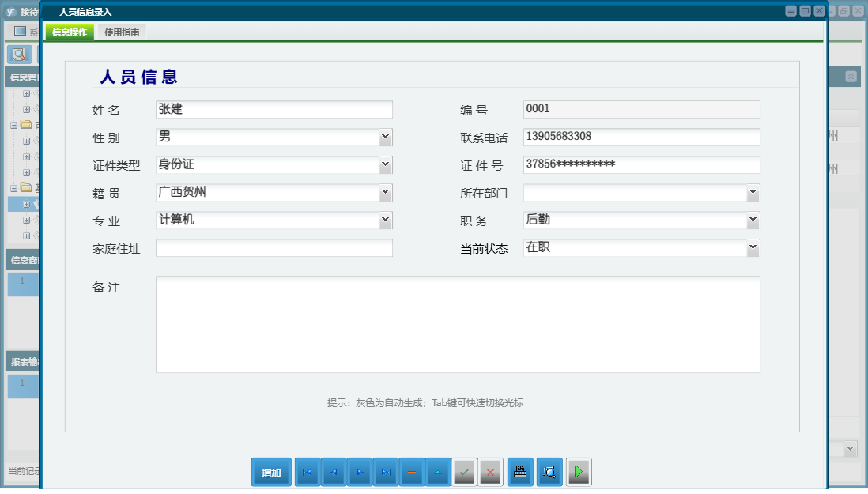Click the small window icon beside 系 in the main window
This screenshot has height=494, width=868.
(x=20, y=31)
